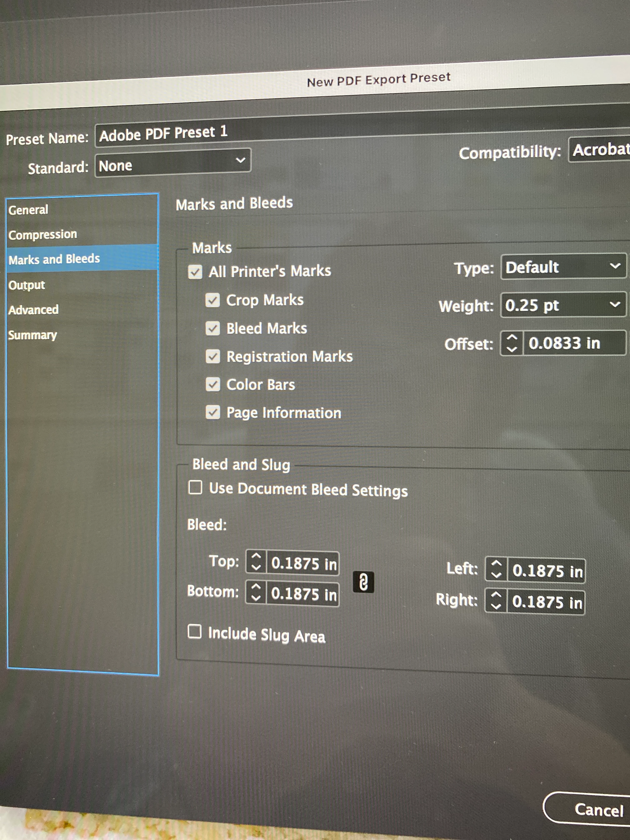Check Include Slug Area option
The image size is (630, 840).
point(195,631)
